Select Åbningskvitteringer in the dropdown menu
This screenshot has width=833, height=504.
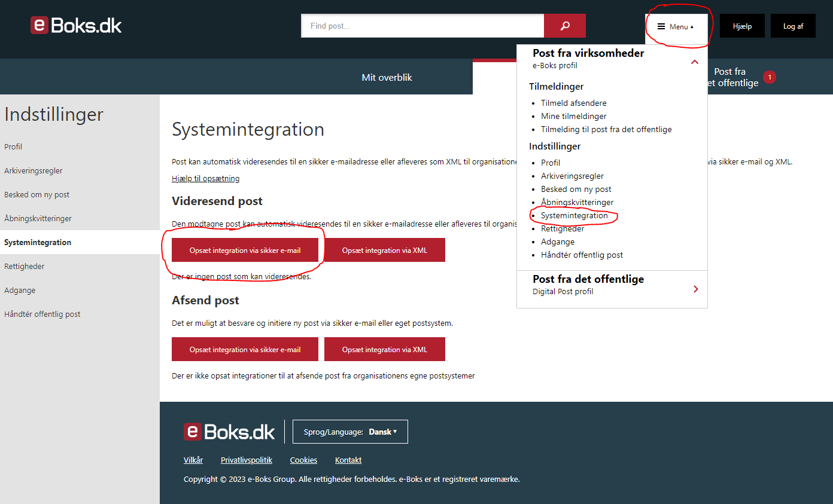tap(577, 202)
